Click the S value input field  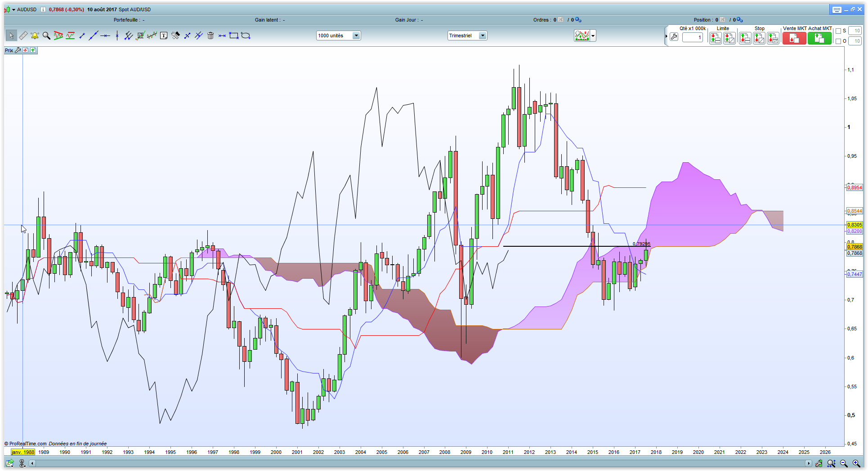pyautogui.click(x=855, y=31)
